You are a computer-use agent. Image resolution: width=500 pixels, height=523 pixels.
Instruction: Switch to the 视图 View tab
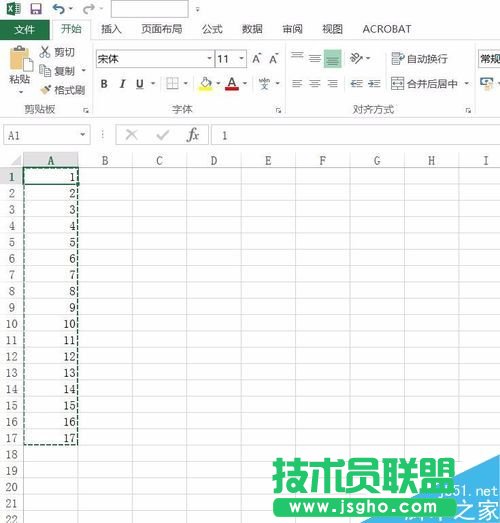pyautogui.click(x=332, y=29)
